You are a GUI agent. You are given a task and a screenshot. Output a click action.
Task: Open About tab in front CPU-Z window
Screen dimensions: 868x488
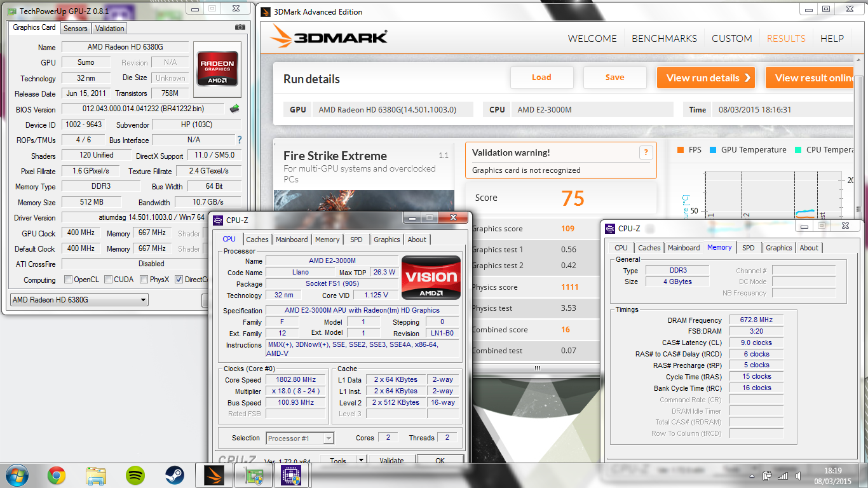[417, 240]
